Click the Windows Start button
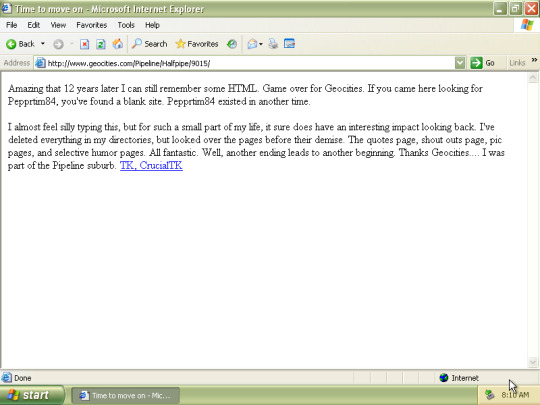The width and height of the screenshot is (540, 405). (32, 395)
